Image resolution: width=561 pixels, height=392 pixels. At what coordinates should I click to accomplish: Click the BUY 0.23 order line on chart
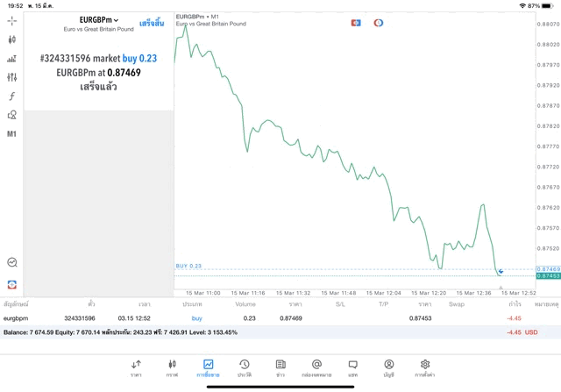coord(188,266)
